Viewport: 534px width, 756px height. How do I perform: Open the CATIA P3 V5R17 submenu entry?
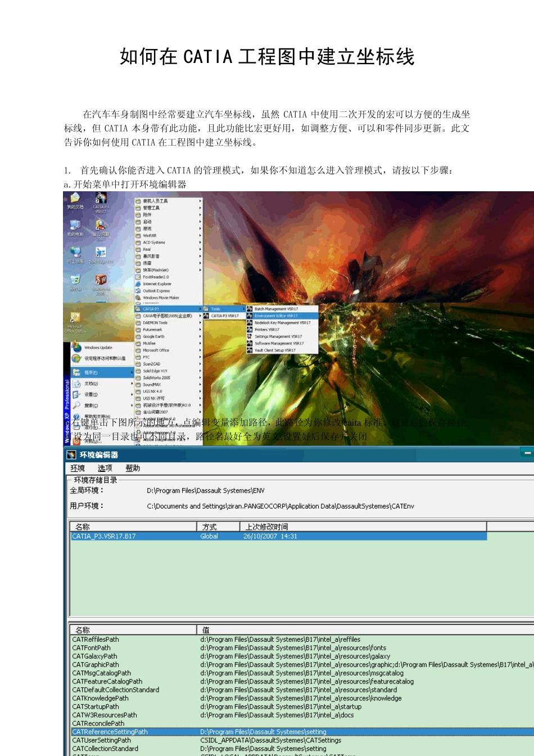224,316
